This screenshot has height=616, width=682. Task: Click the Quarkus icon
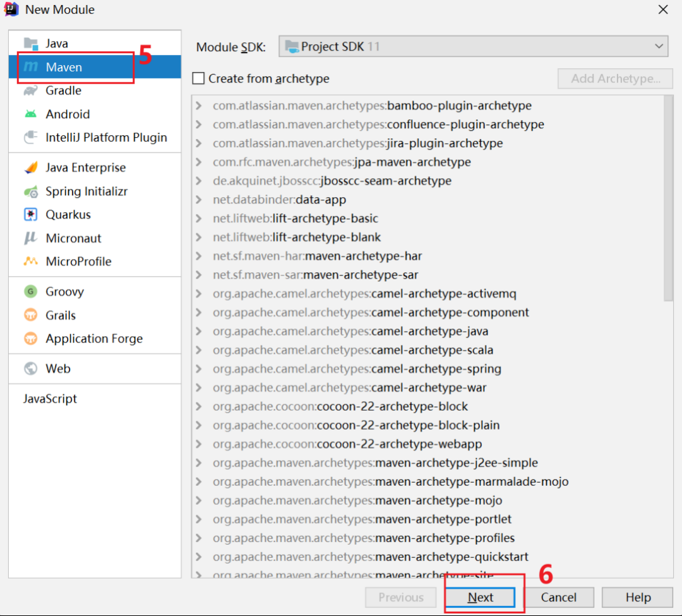coord(31,214)
